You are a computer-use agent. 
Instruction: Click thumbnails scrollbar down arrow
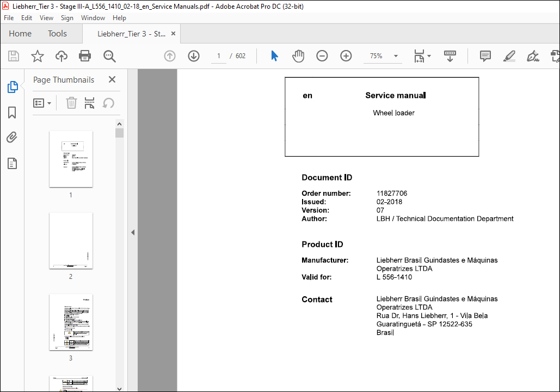119,389
